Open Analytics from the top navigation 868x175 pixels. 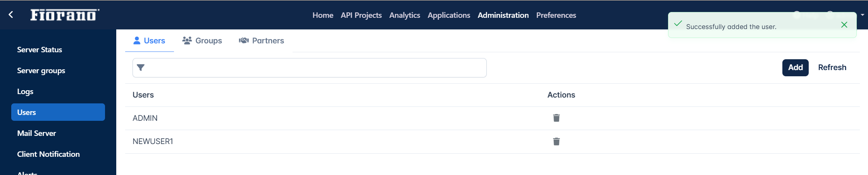pyautogui.click(x=405, y=15)
